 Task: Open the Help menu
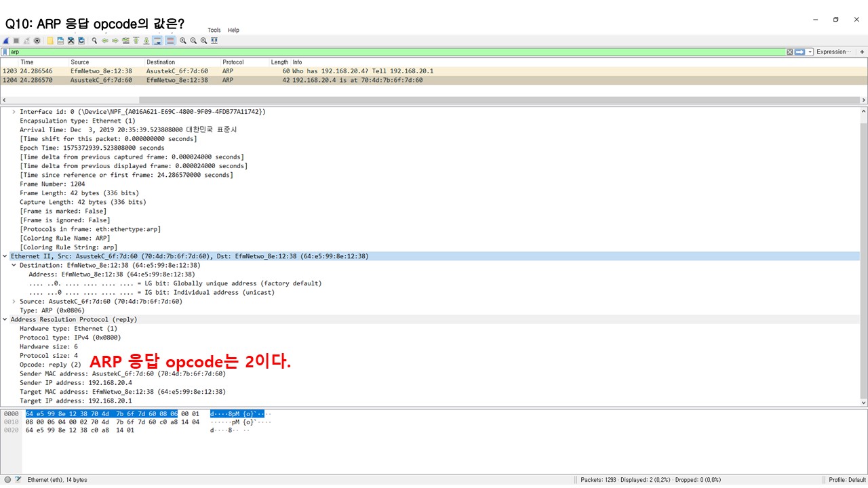(233, 30)
